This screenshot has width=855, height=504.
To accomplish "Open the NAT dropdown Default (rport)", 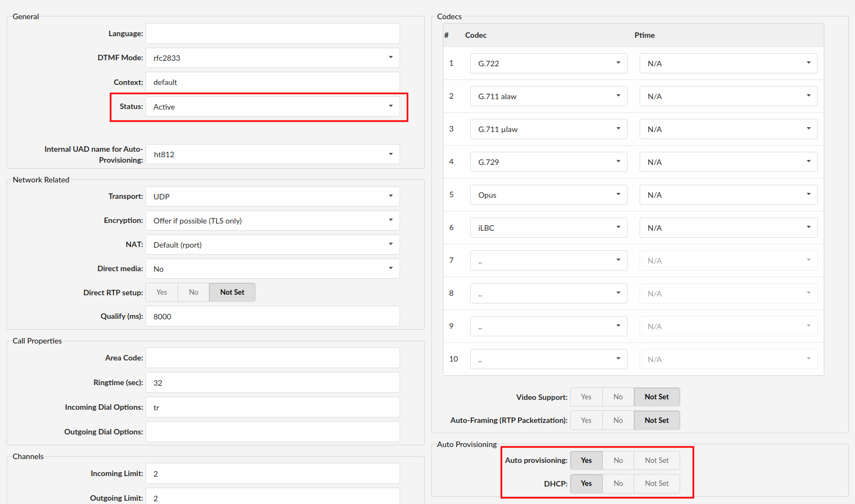I will [x=272, y=244].
